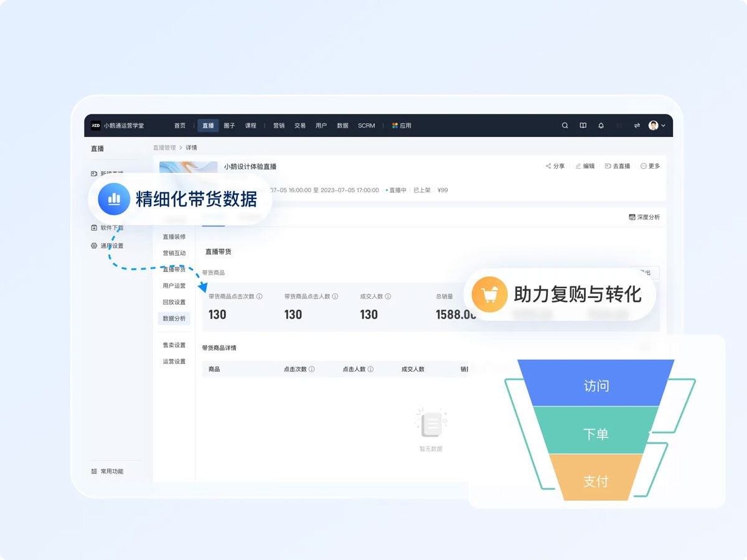
Task: Click info icon beside summary 成交人数
Action: click(388, 297)
